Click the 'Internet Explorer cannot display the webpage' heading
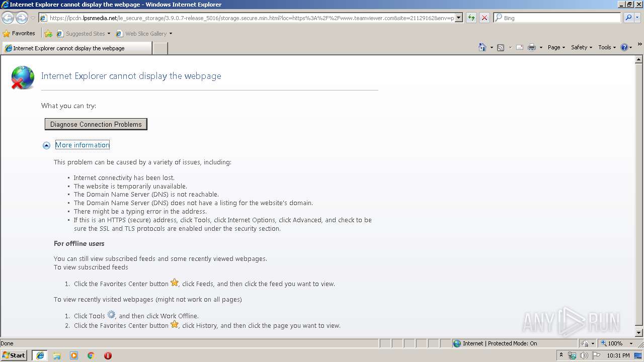 click(131, 76)
